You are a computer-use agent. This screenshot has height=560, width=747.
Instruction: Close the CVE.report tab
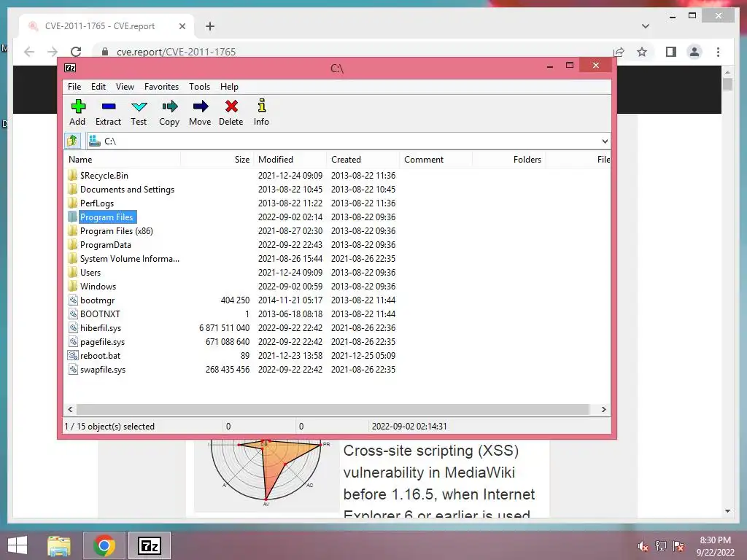tap(182, 26)
